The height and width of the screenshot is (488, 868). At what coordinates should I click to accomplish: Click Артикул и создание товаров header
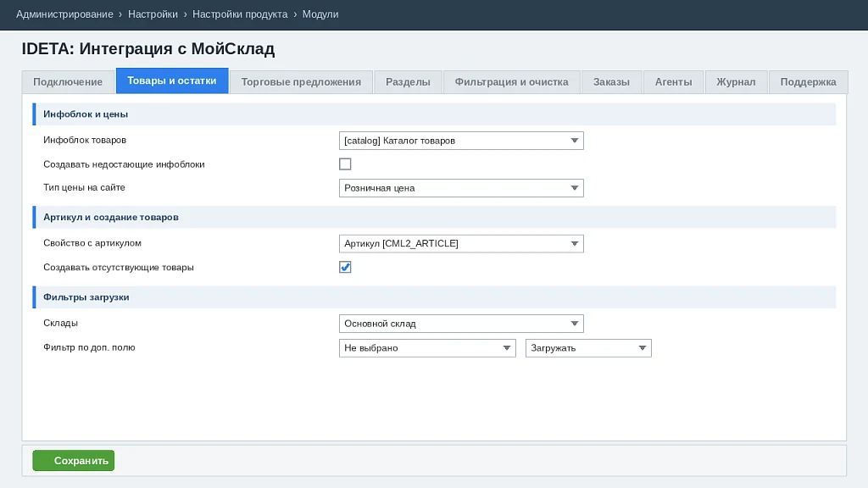435,218
